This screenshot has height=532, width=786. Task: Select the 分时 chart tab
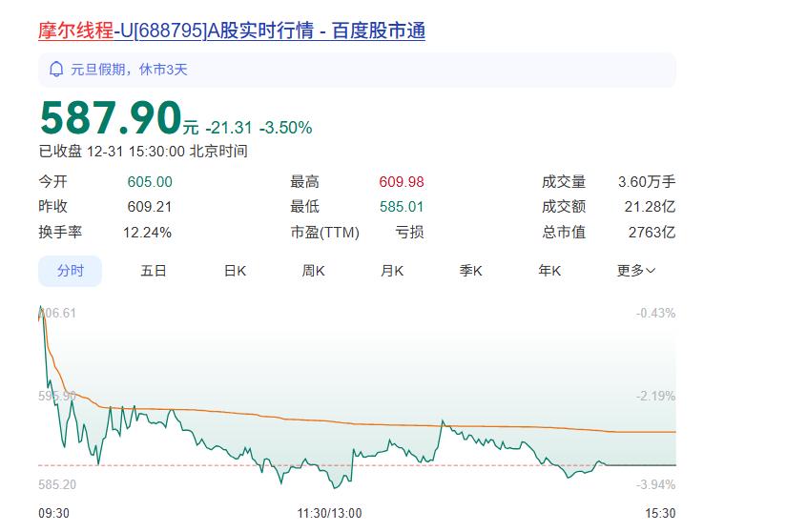coord(71,271)
